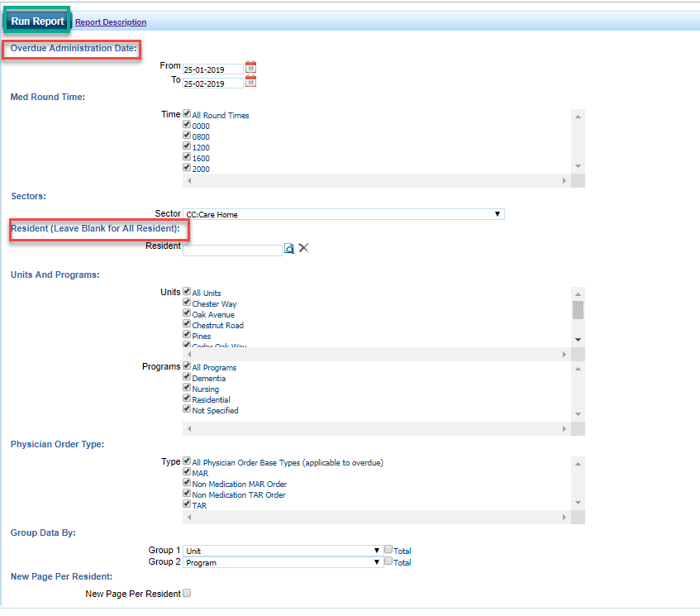Open the Sector dropdown
Viewport: 700px width, 616px height.
tap(343, 214)
